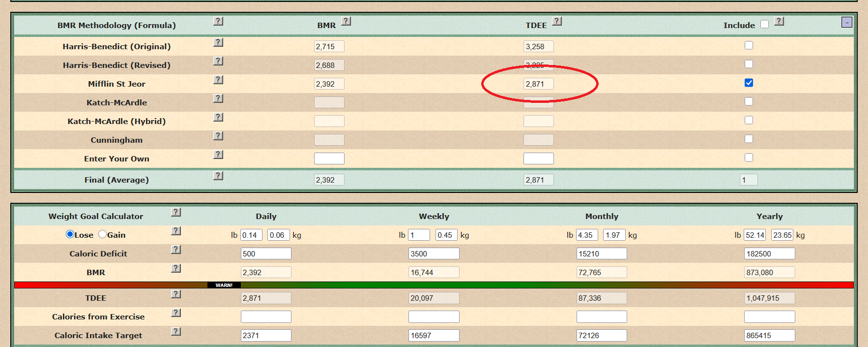868x347 pixels.
Task: Click weekly lb weight loss field
Action: tap(419, 235)
